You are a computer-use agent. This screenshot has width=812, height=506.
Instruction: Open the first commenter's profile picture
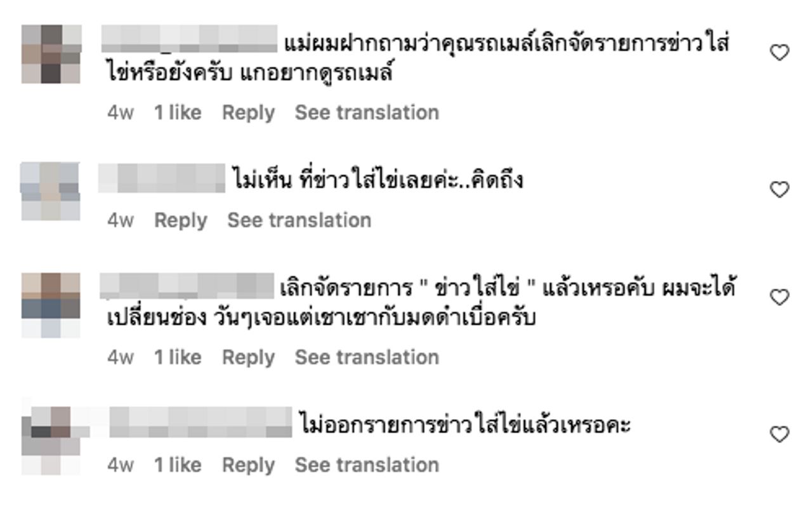point(51,54)
